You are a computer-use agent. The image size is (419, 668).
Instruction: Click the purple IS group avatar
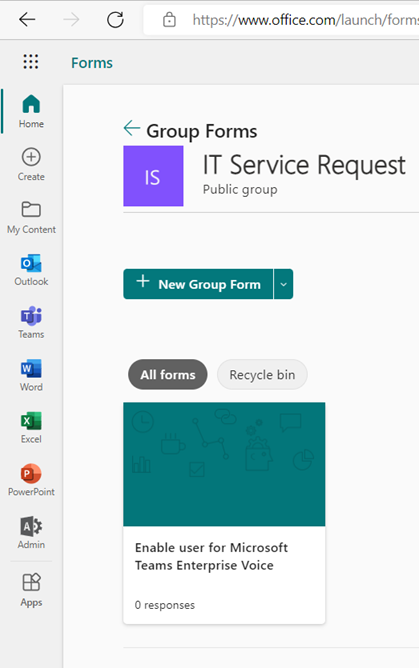point(153,176)
